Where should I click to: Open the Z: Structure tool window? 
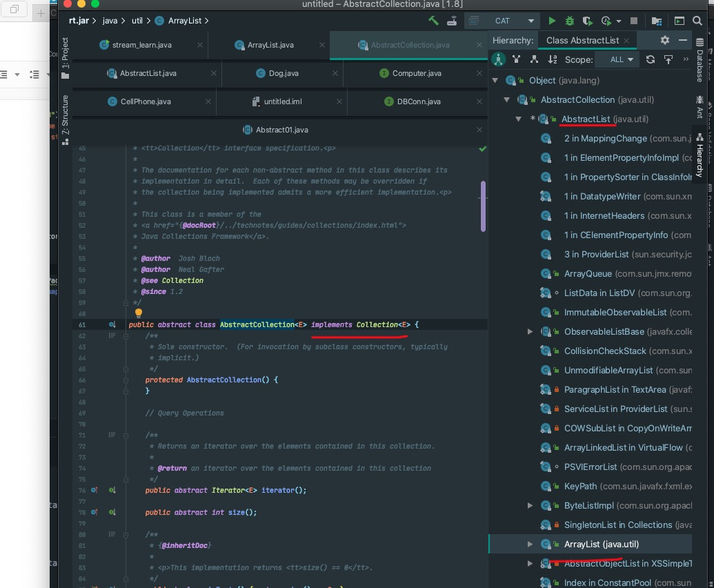pyautogui.click(x=65, y=119)
